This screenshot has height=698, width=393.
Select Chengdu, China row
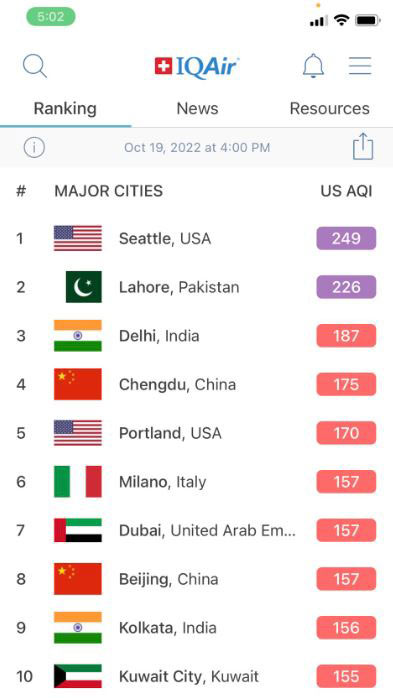click(x=196, y=384)
